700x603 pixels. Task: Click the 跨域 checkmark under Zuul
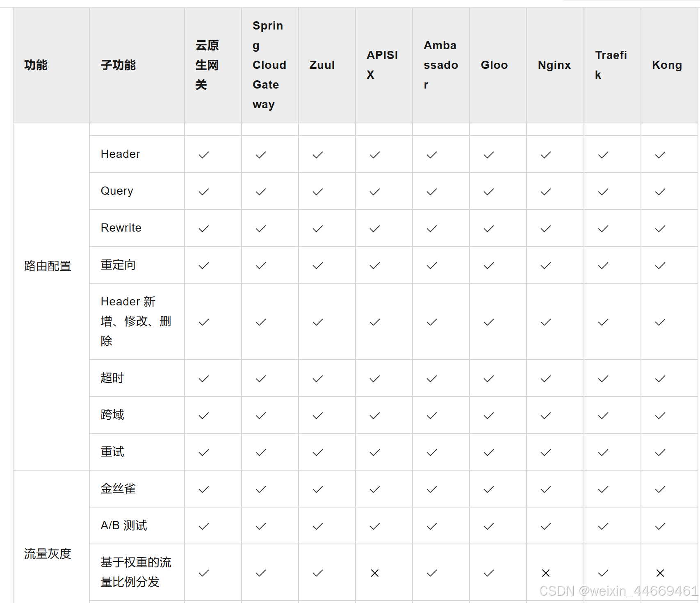(318, 416)
